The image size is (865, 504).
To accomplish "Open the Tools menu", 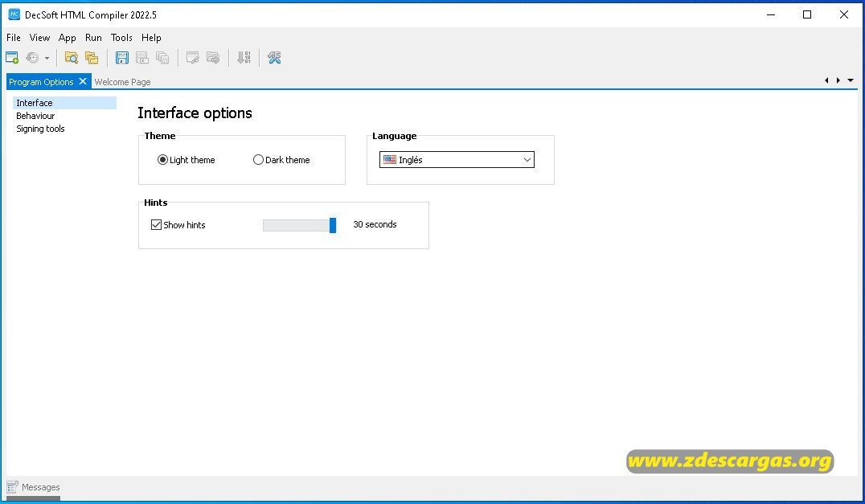I will click(121, 38).
